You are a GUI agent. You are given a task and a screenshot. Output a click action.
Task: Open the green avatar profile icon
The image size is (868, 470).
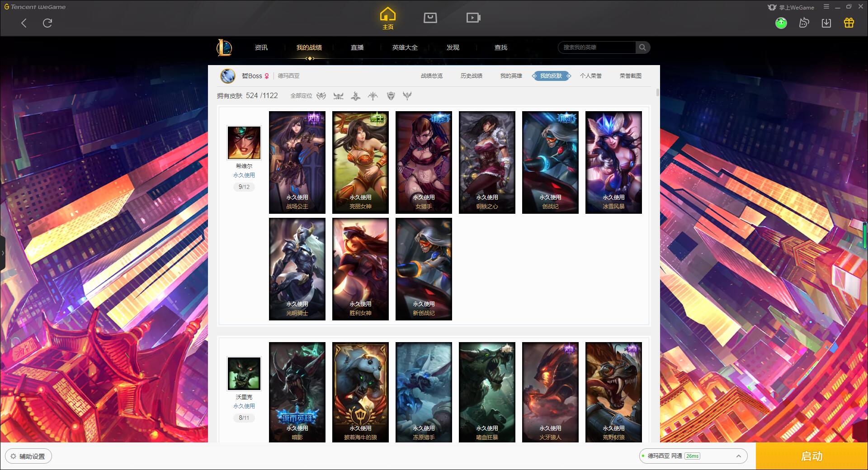click(781, 23)
